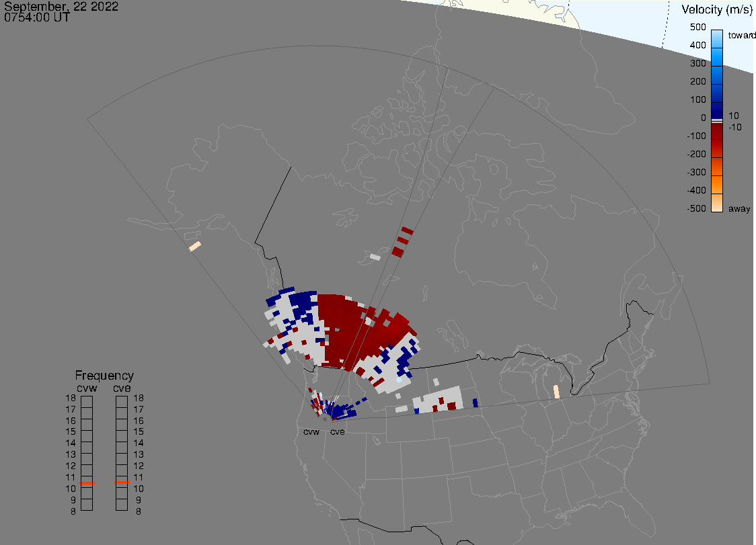
Task: Select the orange -300 to -400 color segment
Action: (717, 185)
